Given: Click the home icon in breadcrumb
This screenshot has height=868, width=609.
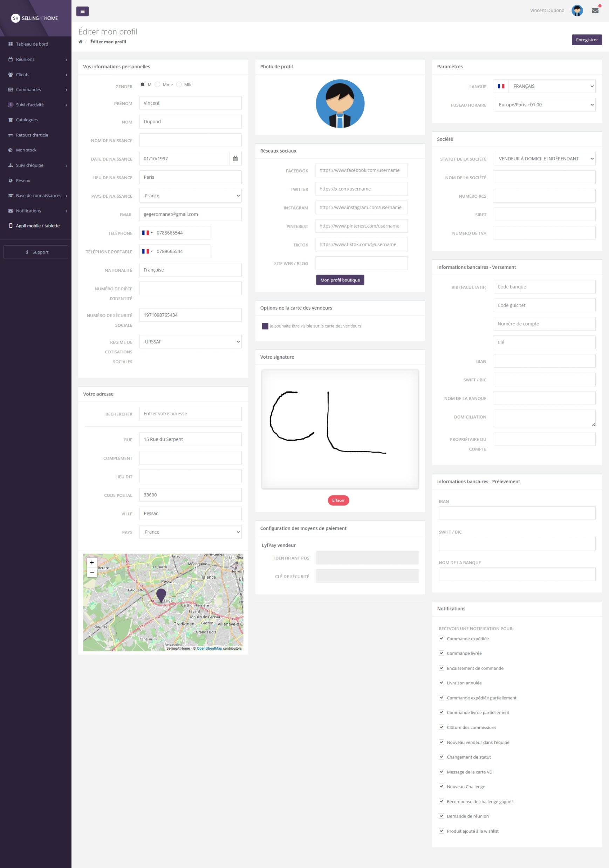Looking at the screenshot, I should 80,42.
